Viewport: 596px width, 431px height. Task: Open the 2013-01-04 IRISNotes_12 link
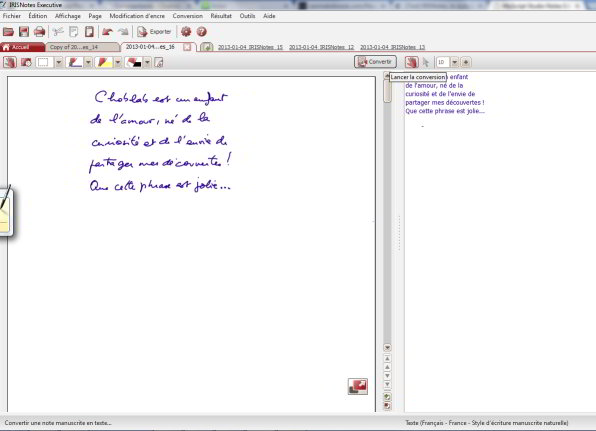click(x=322, y=47)
